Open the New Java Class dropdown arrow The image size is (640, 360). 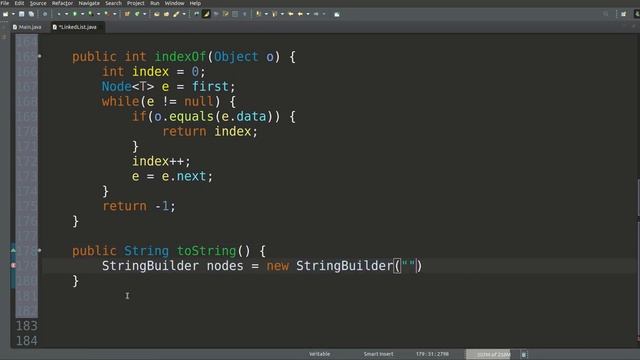(x=144, y=14)
